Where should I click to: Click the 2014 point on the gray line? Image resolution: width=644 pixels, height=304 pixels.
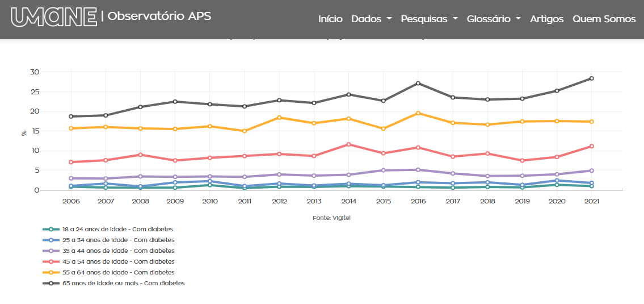348,94
